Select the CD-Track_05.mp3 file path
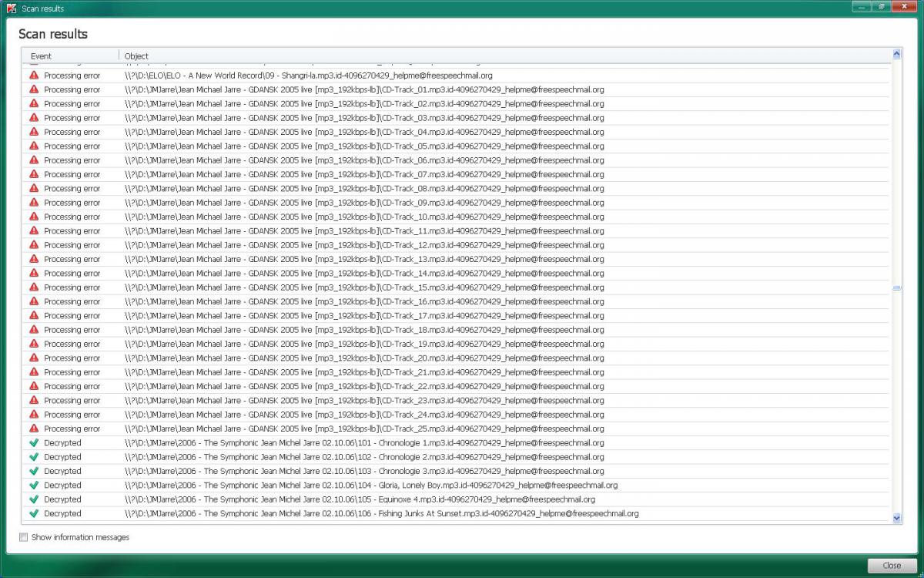Screen dimensions: 924x578 coord(364,146)
